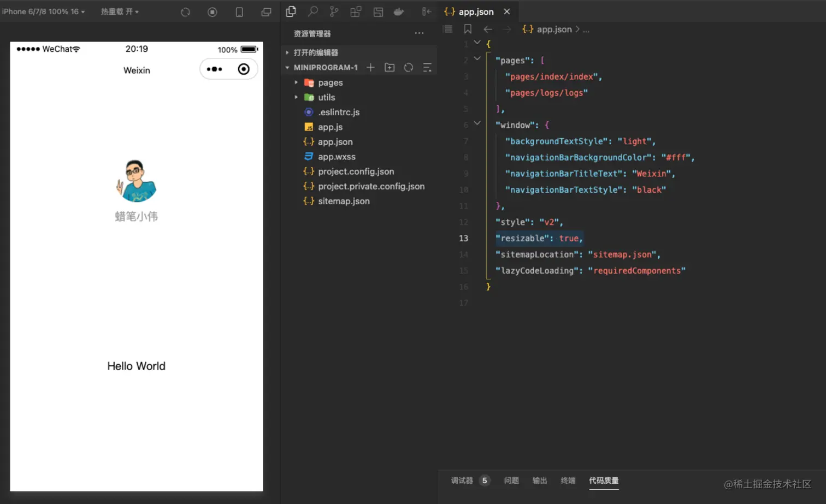This screenshot has width=826, height=504.
Task: Click the collapse sidebar icon
Action: [x=427, y=11]
